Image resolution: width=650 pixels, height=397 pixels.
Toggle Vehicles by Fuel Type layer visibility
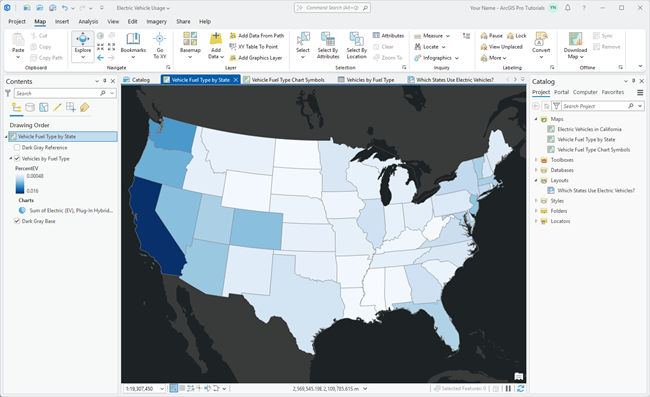pyautogui.click(x=17, y=158)
